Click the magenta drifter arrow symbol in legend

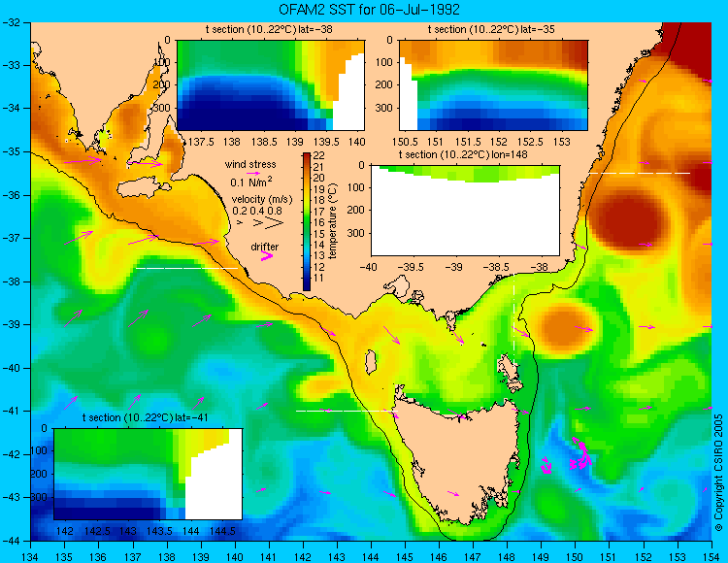(x=267, y=255)
